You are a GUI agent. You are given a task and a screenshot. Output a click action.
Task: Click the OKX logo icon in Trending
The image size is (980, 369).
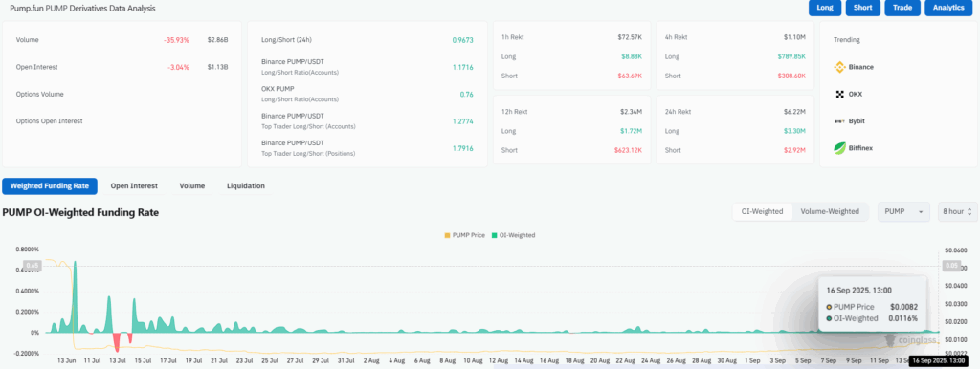[x=839, y=95]
